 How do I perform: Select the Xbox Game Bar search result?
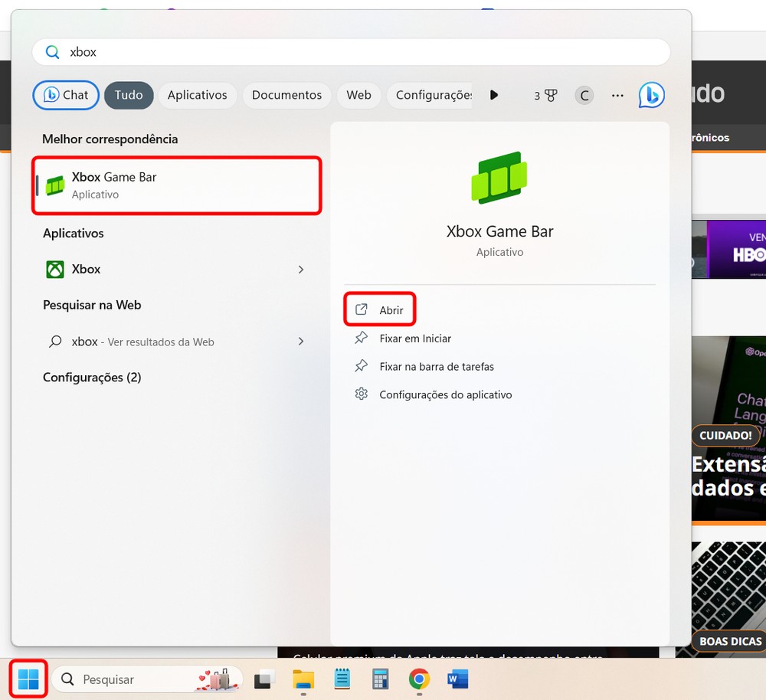[x=176, y=185]
